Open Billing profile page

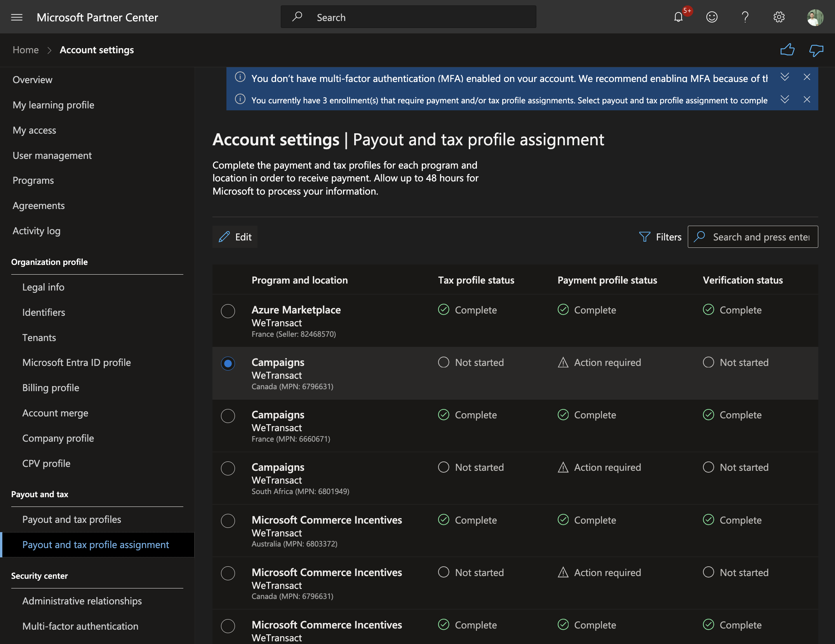click(x=50, y=388)
